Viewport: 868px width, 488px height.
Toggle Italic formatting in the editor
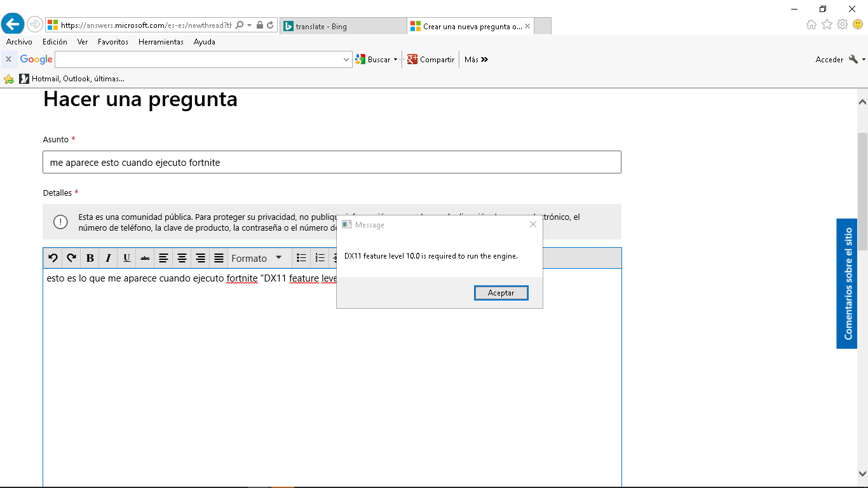pyautogui.click(x=108, y=258)
